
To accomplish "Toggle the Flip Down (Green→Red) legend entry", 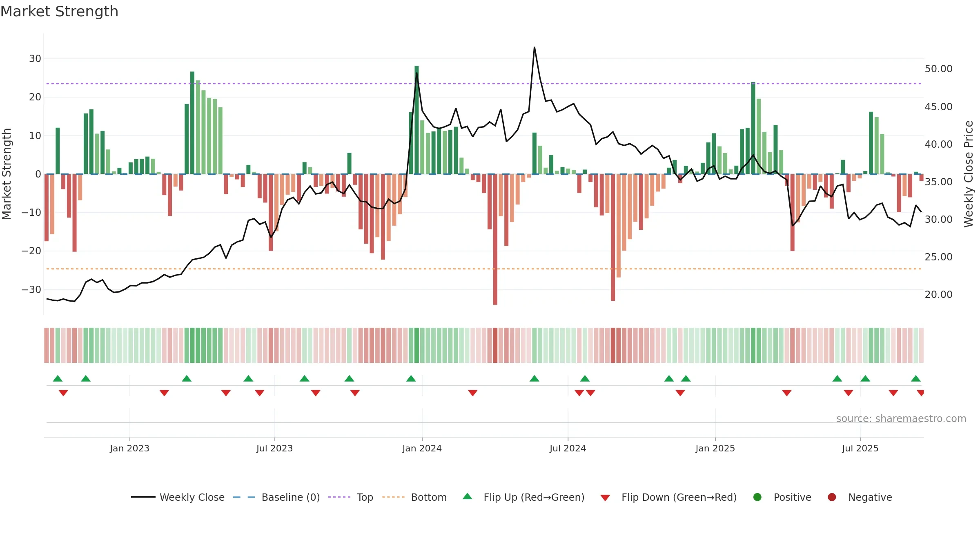I will [x=668, y=497].
